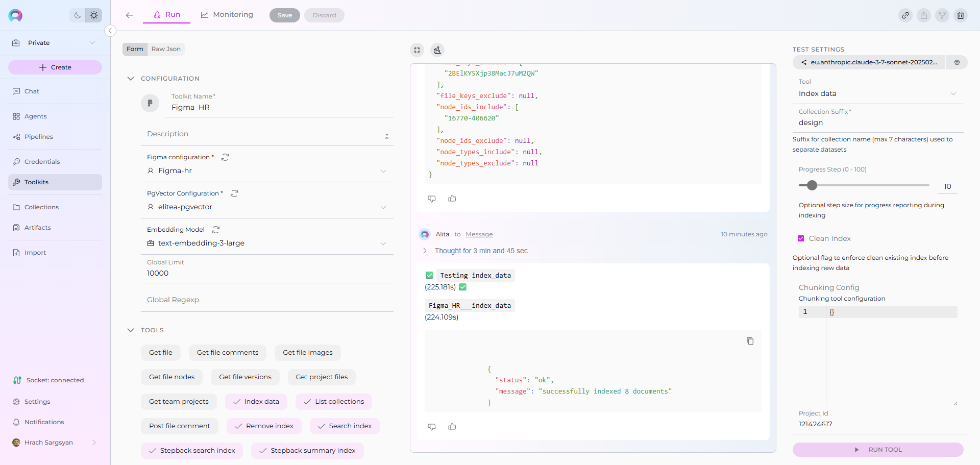The height and width of the screenshot is (465, 980).
Task: Switch to Form view
Action: (135, 49)
